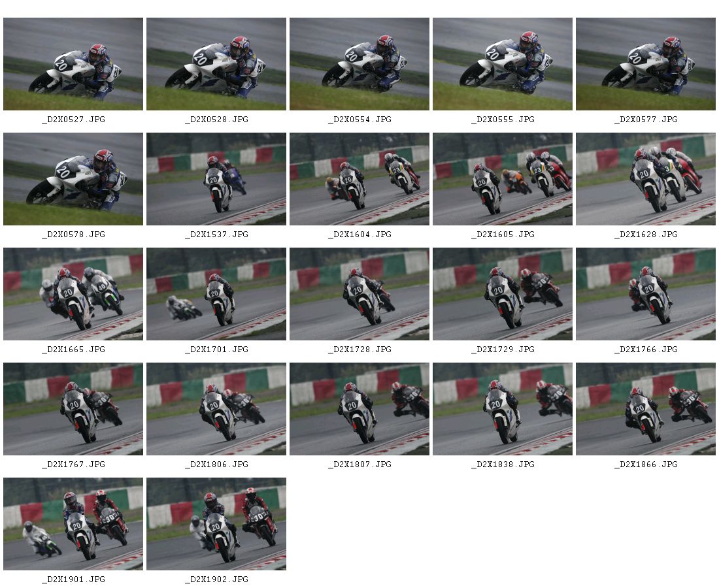Select the _D2X1605.JPG image
The image size is (719, 588).
[502, 179]
